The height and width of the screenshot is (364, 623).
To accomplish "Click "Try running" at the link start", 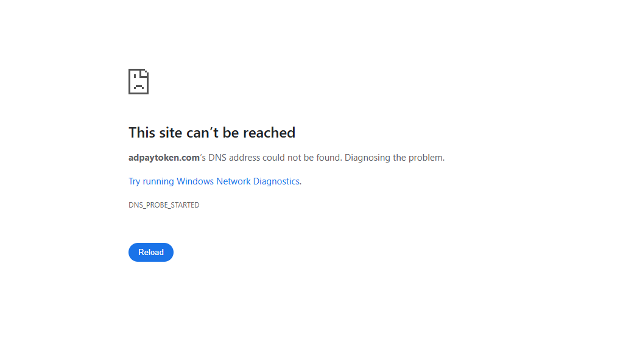I will tap(151, 181).
